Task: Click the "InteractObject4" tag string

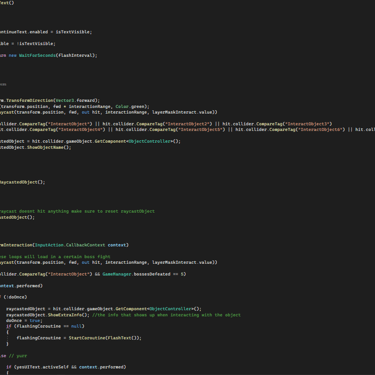Action: (x=82, y=130)
